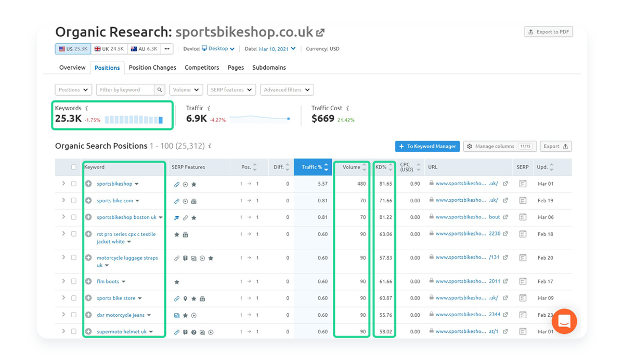The image size is (624, 364).
Task: Click plus icon for sportsbikeshop boston uk
Action: click(x=88, y=217)
